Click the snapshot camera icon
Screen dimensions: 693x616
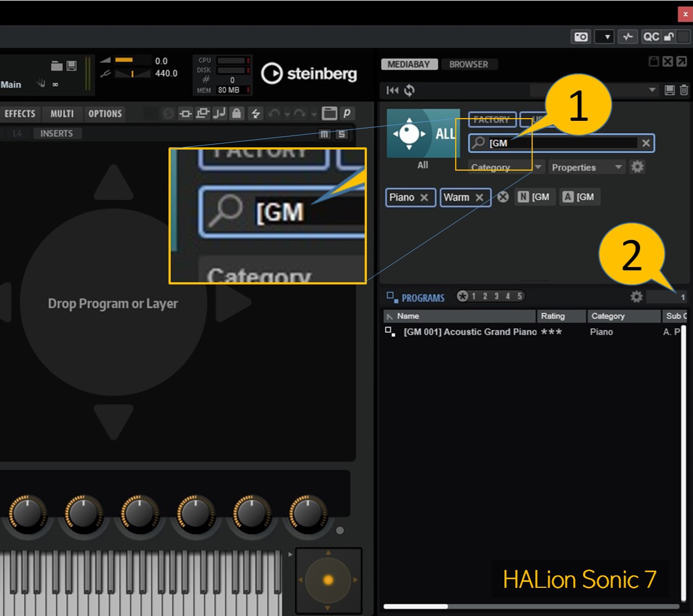[581, 37]
